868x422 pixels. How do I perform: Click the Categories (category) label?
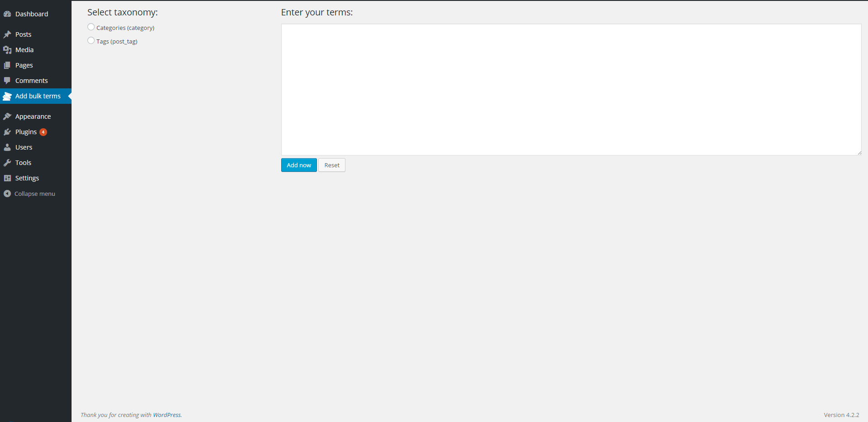tap(125, 28)
